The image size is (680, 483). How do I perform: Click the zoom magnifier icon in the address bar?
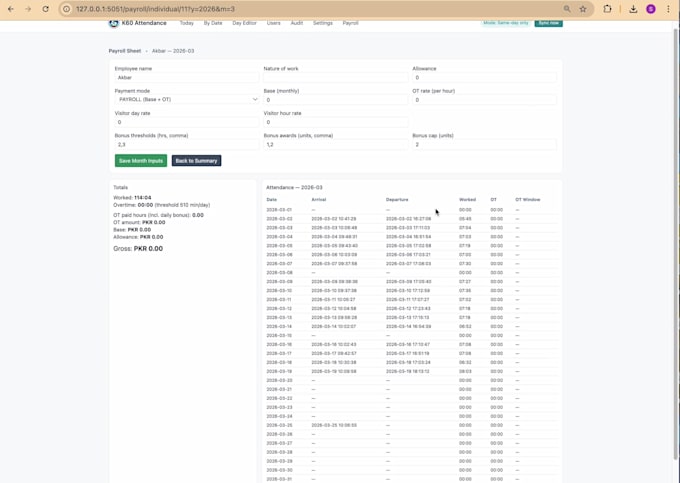(567, 9)
